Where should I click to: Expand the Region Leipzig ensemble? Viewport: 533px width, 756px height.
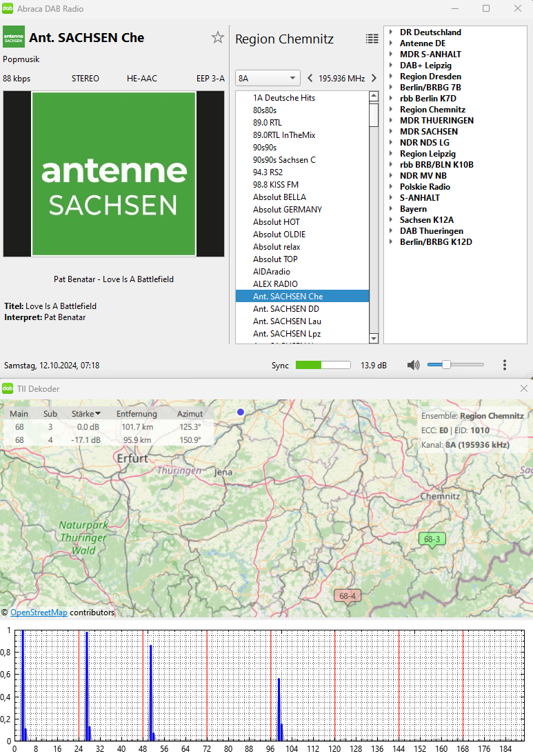(391, 154)
